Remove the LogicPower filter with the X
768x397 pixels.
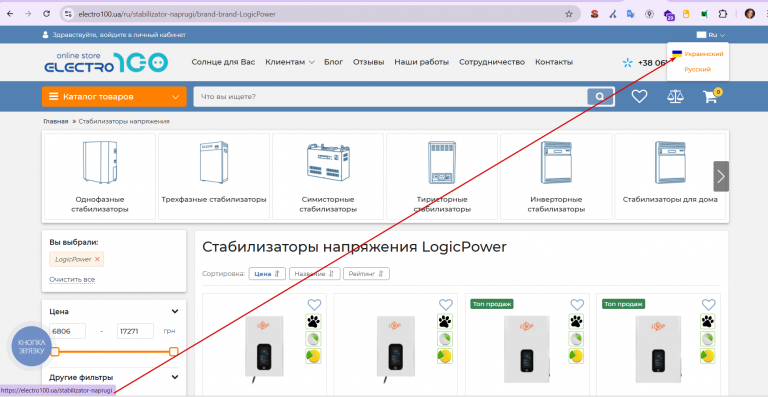click(97, 259)
